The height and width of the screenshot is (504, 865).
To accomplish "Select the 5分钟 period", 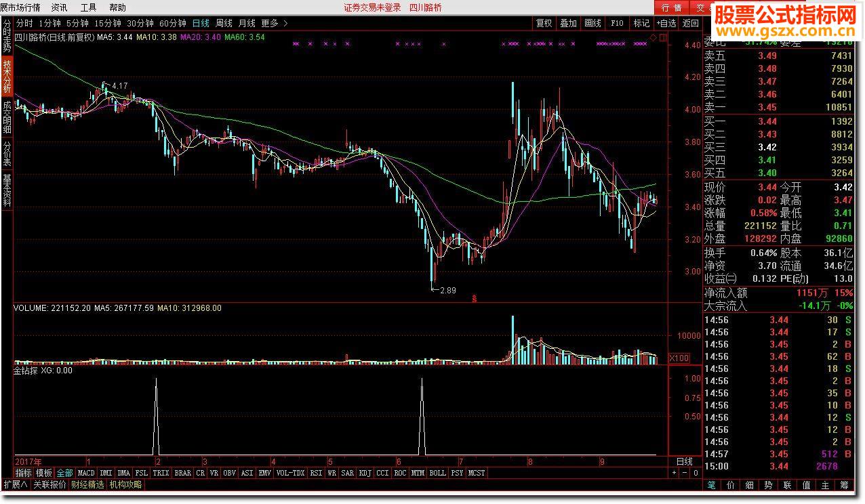I will click(77, 23).
